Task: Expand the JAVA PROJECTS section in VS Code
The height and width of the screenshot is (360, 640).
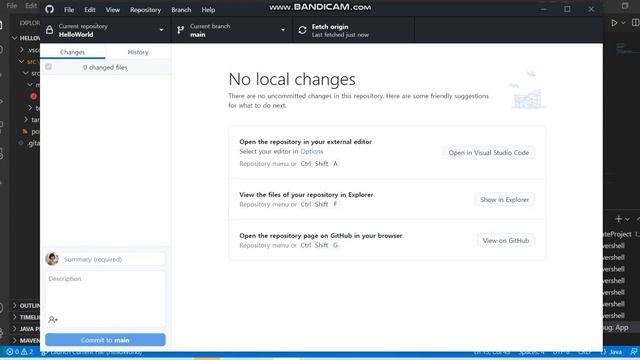Action: click(15, 329)
